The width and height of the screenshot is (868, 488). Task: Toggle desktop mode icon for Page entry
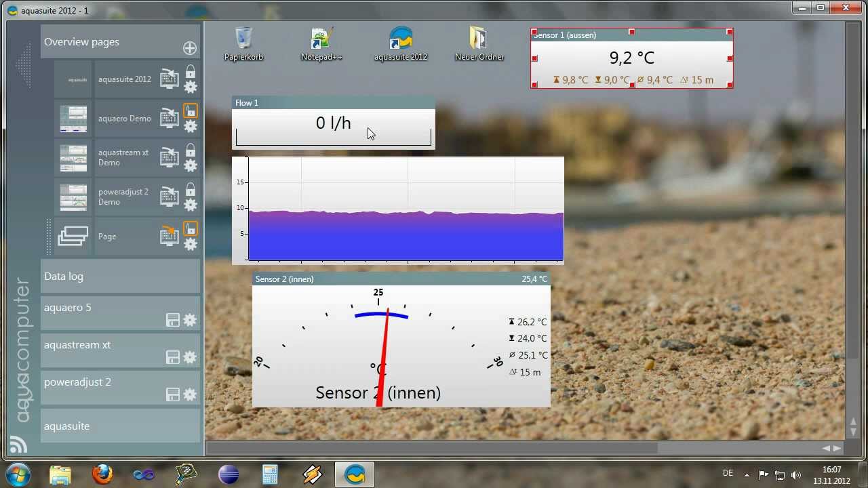[170, 235]
